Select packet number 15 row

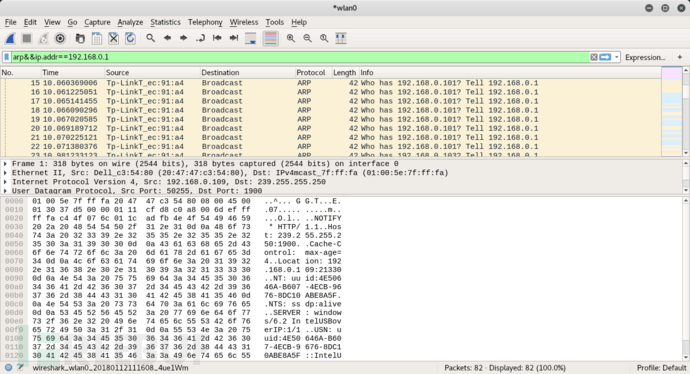click(x=330, y=83)
